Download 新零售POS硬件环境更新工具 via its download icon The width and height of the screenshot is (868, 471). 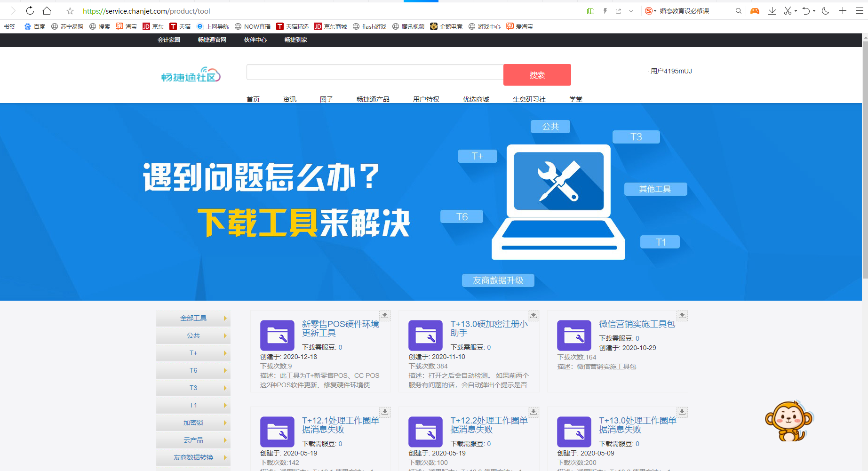[x=385, y=315]
